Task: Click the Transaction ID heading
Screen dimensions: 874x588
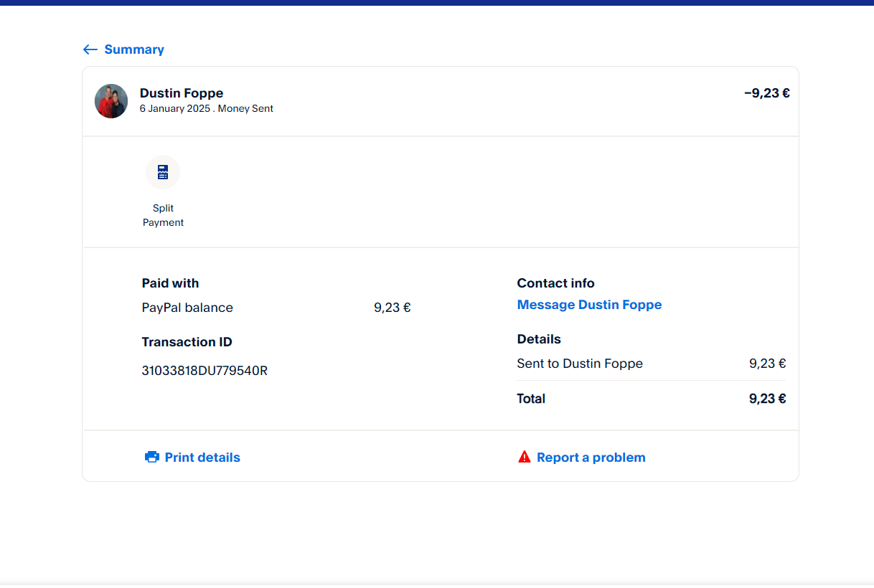Action: pyautogui.click(x=187, y=342)
